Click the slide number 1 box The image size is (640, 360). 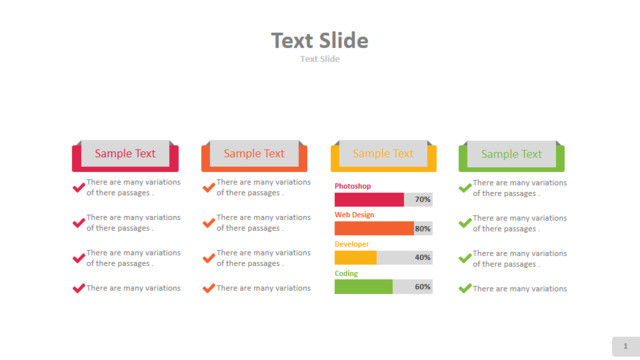[626, 347]
